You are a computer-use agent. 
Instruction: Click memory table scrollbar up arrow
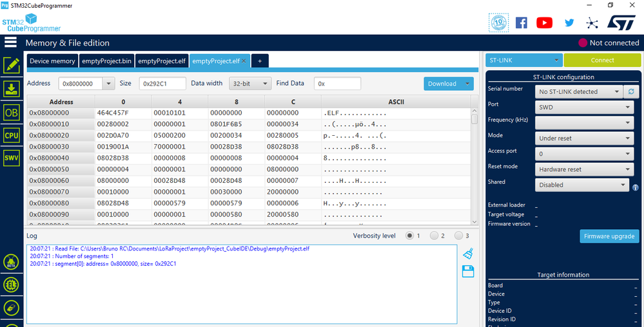474,111
